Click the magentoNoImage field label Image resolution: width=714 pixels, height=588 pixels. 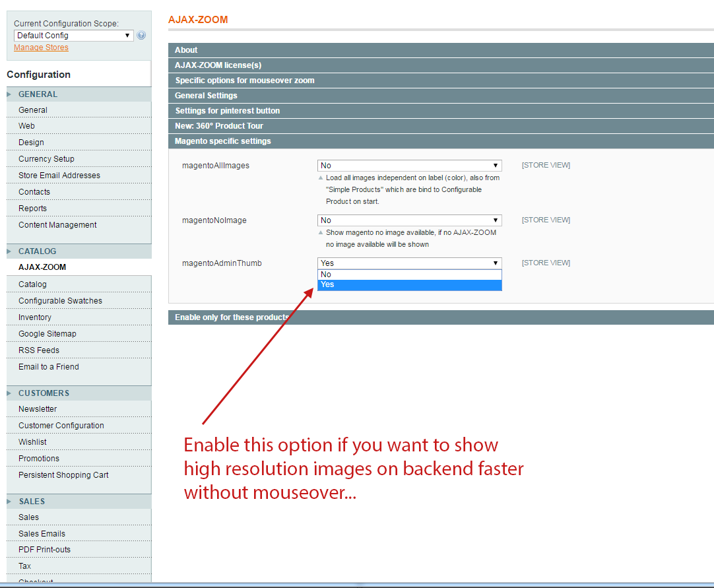214,220
